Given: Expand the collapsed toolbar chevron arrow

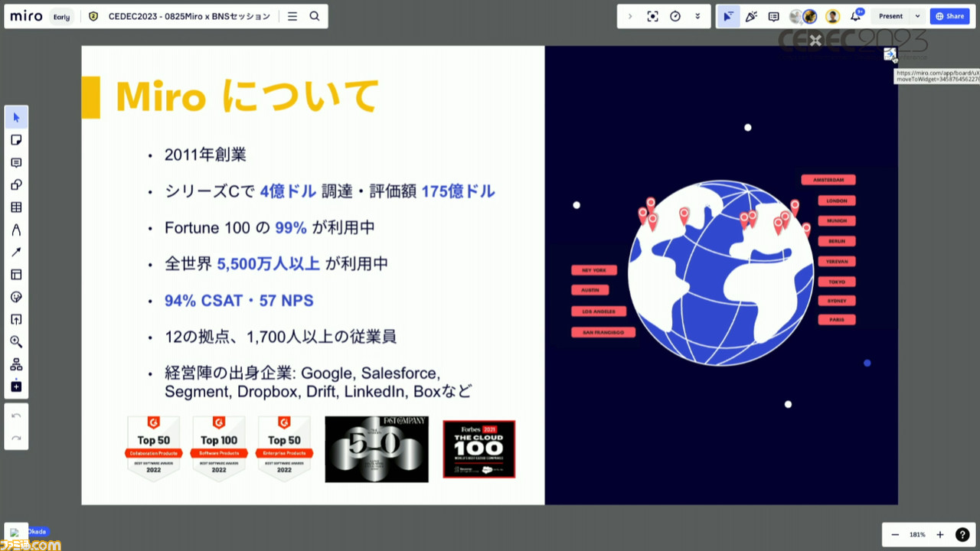Looking at the screenshot, I should (x=630, y=16).
